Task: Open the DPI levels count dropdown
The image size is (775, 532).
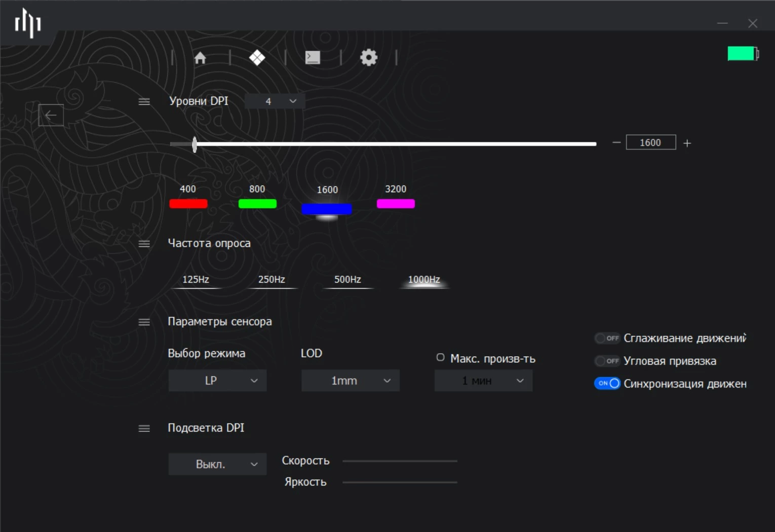Action: tap(275, 101)
